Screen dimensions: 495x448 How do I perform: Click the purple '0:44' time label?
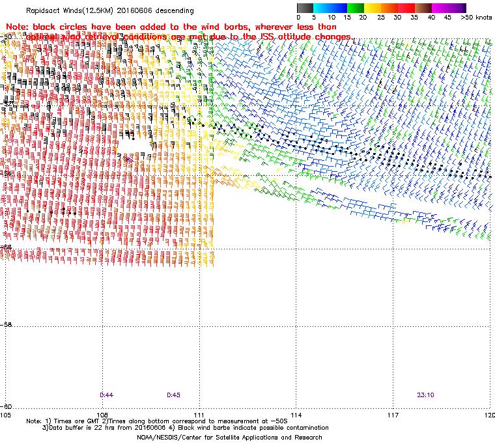(106, 395)
